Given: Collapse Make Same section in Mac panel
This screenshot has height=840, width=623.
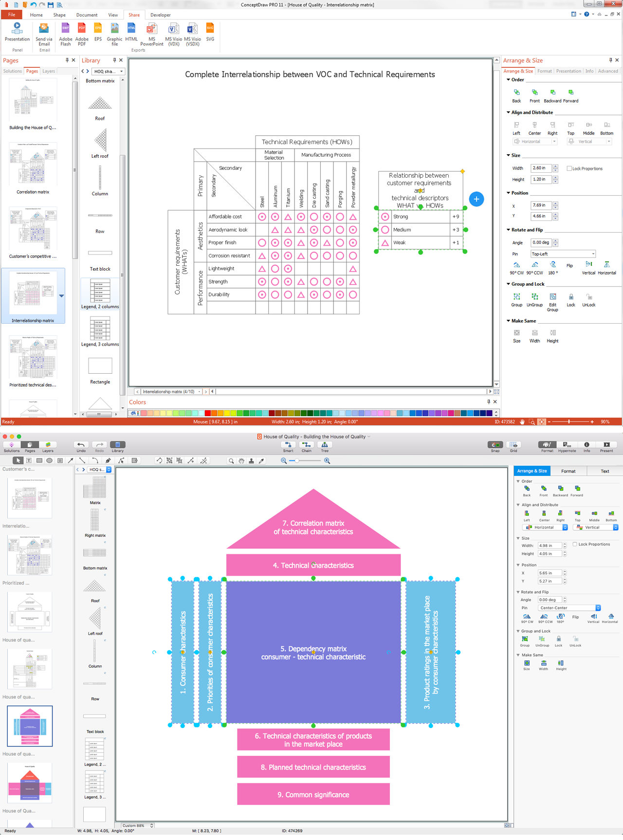Looking at the screenshot, I should 518,655.
